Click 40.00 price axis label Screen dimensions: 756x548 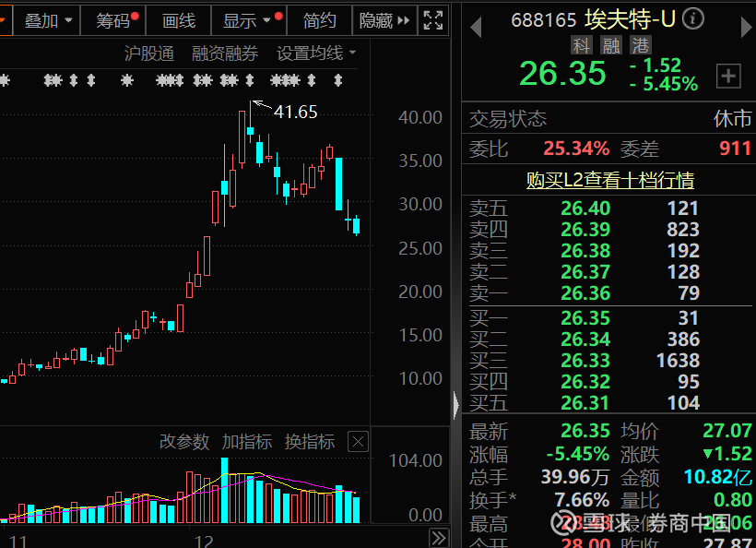point(419,118)
